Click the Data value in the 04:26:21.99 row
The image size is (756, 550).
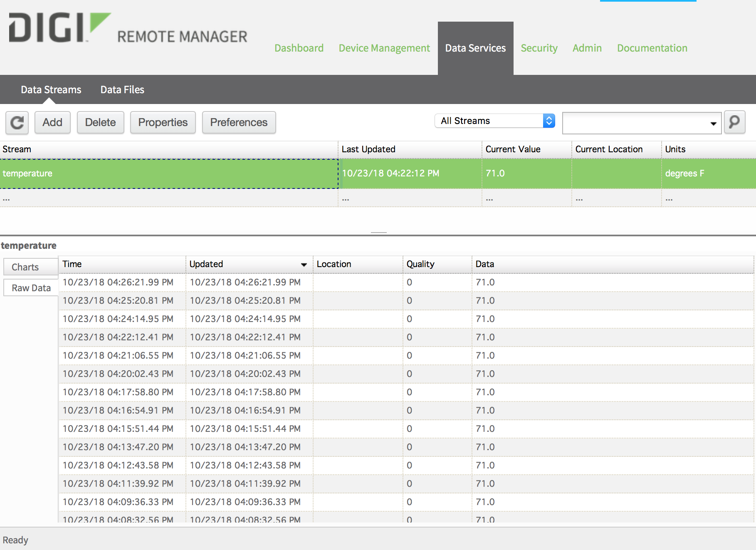point(485,282)
